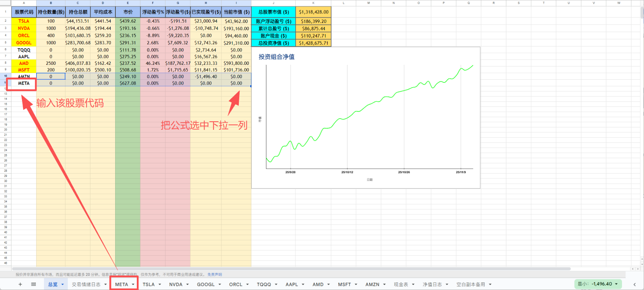Open the AMD sheet tab
Viewport: 644px width, 290px height.
(318, 284)
